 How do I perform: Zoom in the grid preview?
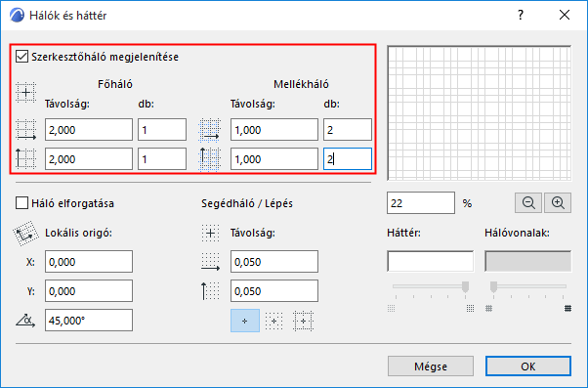558,203
